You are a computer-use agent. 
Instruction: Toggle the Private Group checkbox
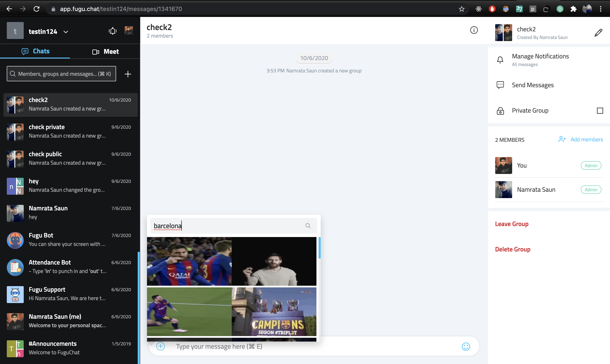[600, 111]
